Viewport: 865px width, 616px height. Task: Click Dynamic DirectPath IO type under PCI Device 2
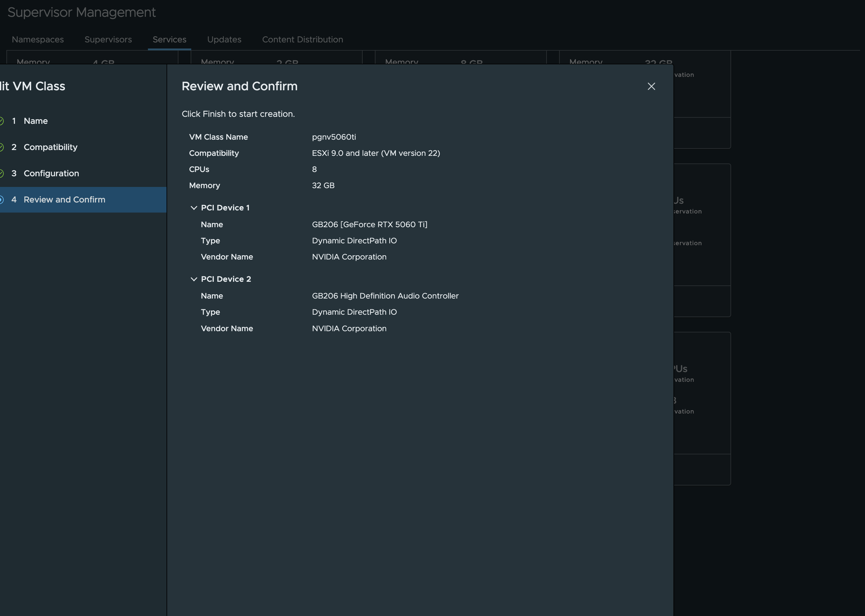(354, 312)
